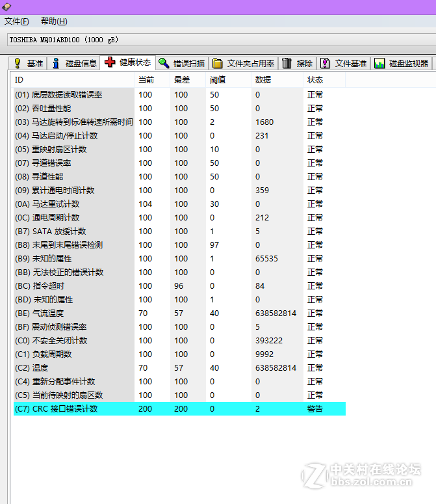Click data value 231 in row 04
The height and width of the screenshot is (504, 436).
[x=262, y=136]
